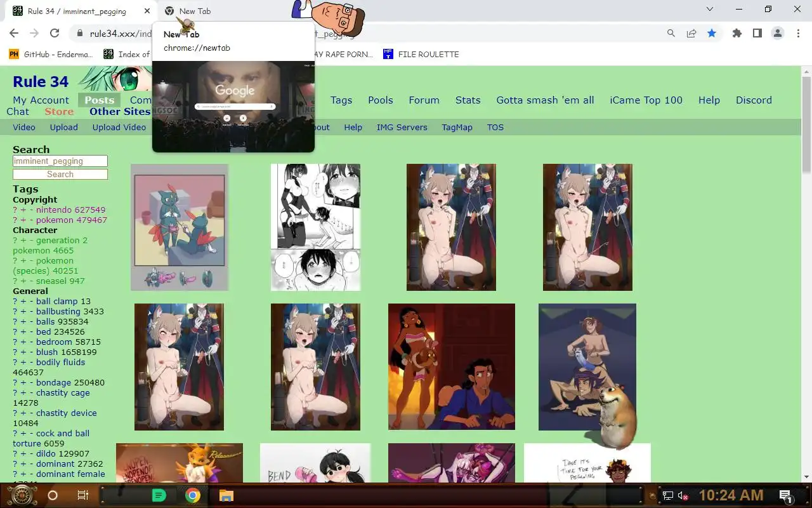812x508 pixels.
Task: Visit the Forum section
Action: point(424,100)
